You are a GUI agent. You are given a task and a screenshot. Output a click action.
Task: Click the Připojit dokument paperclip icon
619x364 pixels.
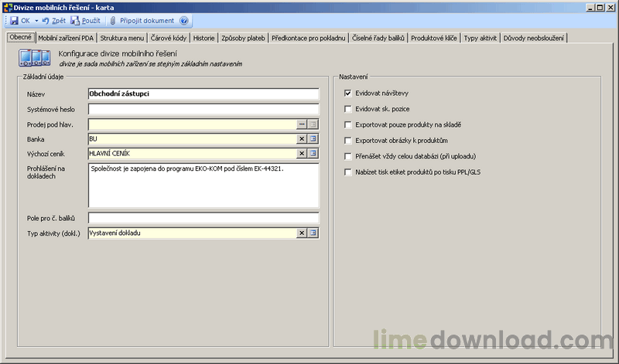(113, 21)
